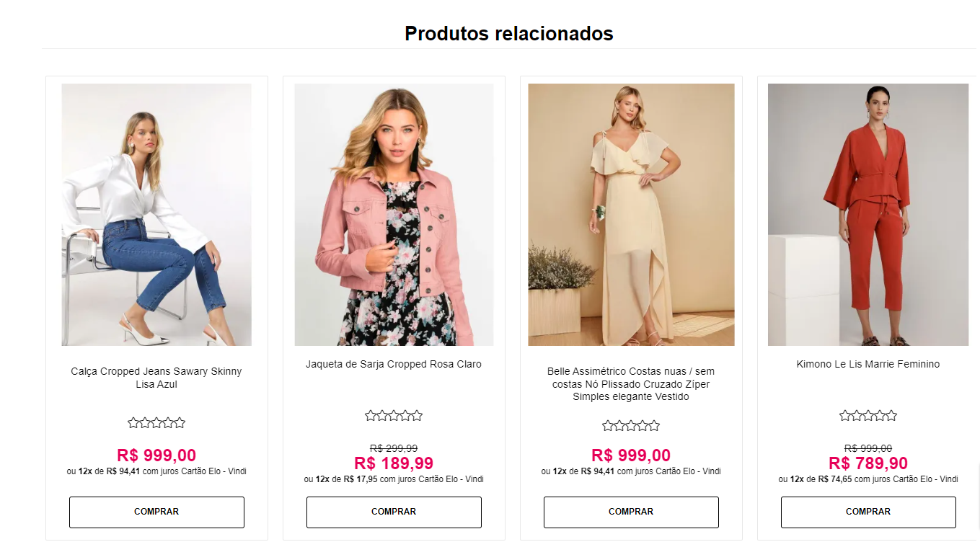Image resolution: width=980 pixels, height=547 pixels.
Task: Click the fifth star under Jaqueta de Sarja
Action: 417,416
